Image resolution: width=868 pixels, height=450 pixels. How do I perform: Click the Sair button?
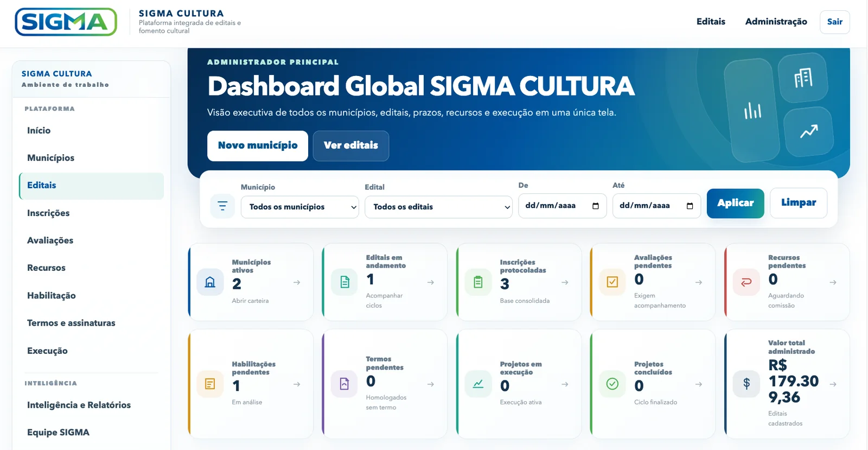tap(834, 22)
